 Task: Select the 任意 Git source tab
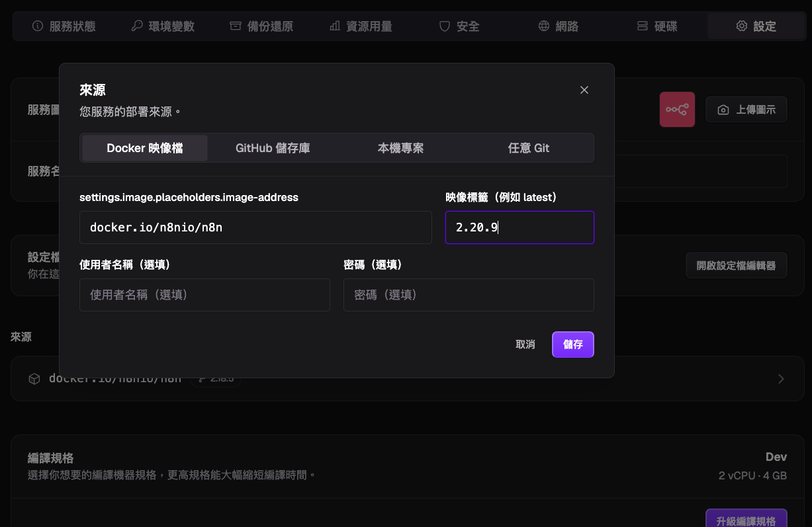click(529, 148)
